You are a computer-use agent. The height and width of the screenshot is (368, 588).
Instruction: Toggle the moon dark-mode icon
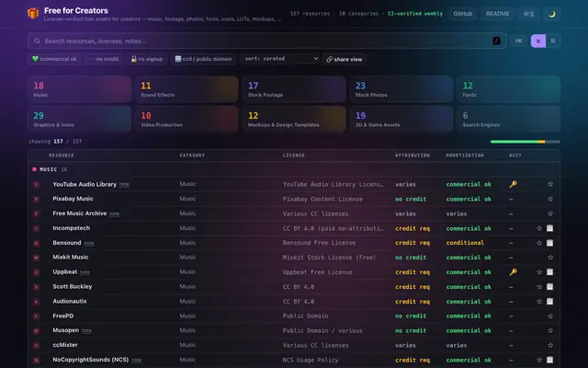(x=551, y=14)
